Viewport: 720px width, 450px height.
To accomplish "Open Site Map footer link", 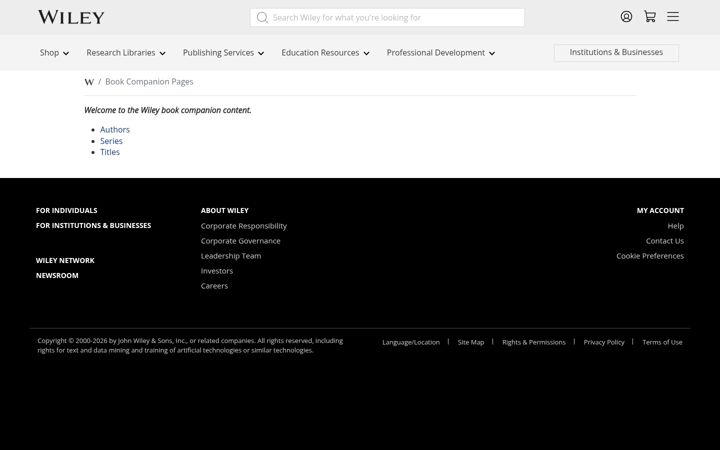I will [471, 342].
